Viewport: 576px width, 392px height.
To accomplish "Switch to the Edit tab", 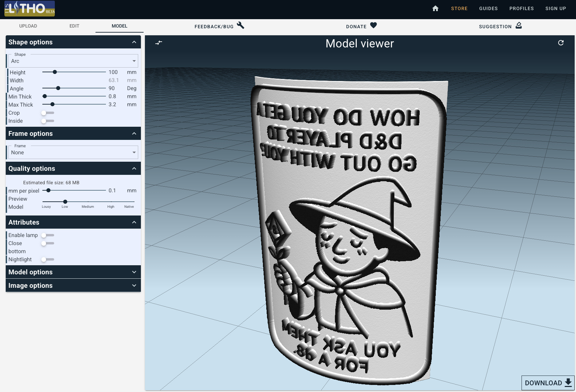I will coord(74,26).
